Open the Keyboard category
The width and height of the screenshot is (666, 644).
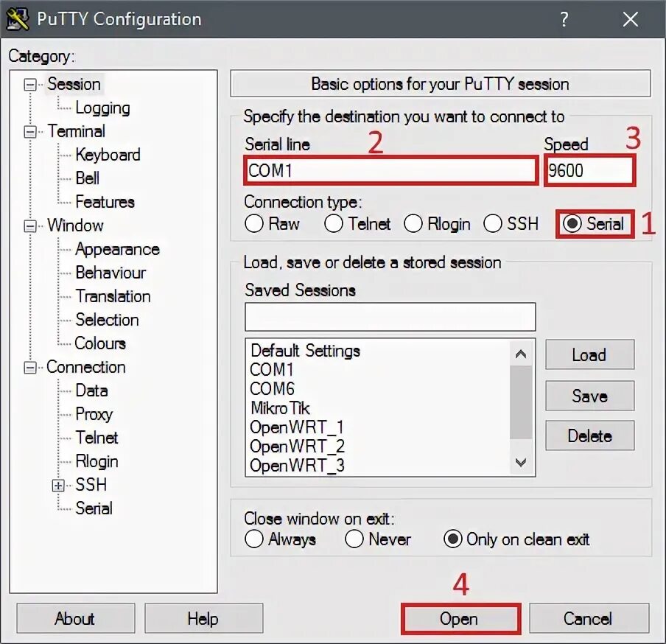point(108,155)
